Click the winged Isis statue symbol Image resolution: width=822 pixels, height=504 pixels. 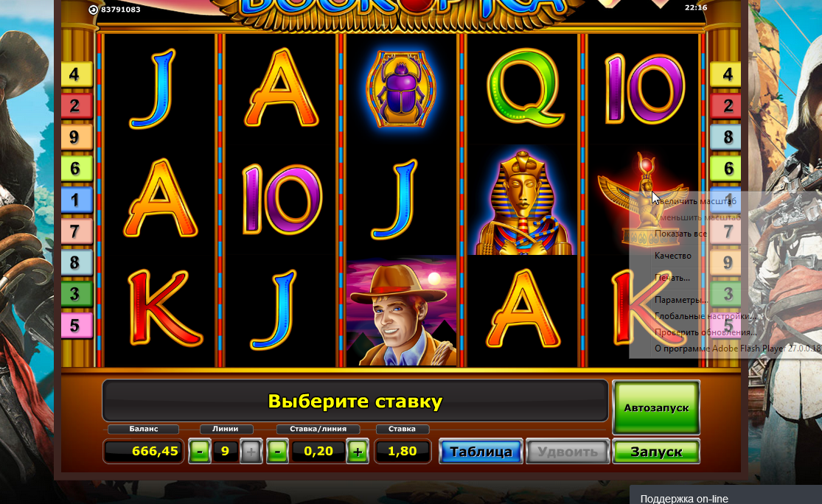(644, 200)
